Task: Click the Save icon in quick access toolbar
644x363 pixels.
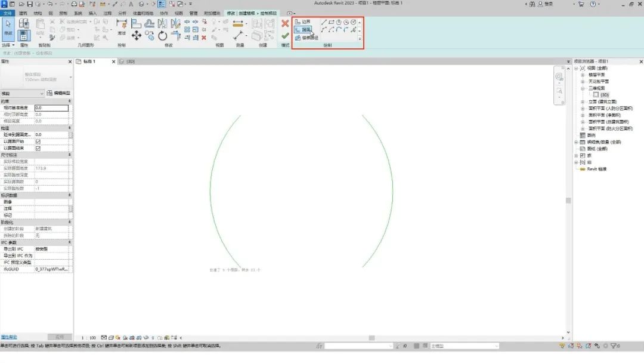Action: tap(30, 4)
